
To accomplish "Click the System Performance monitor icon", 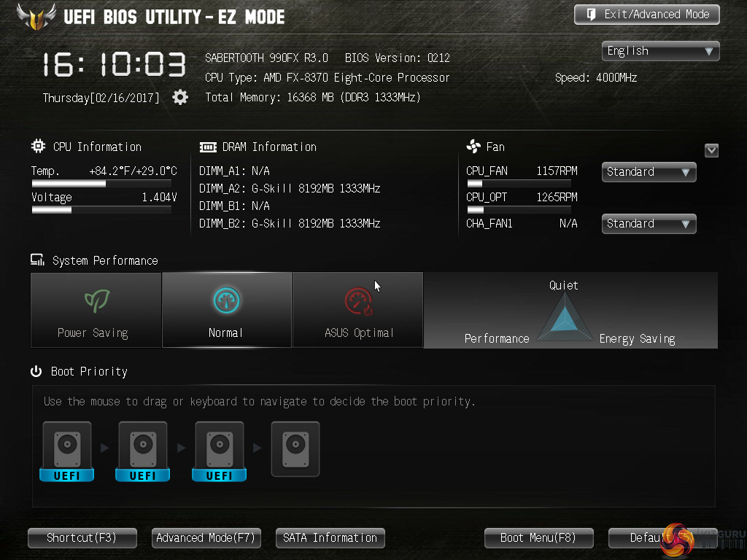I will (37, 260).
